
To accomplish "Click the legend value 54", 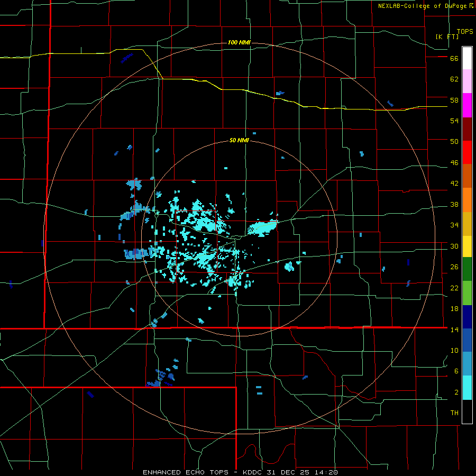I will click(454, 121).
